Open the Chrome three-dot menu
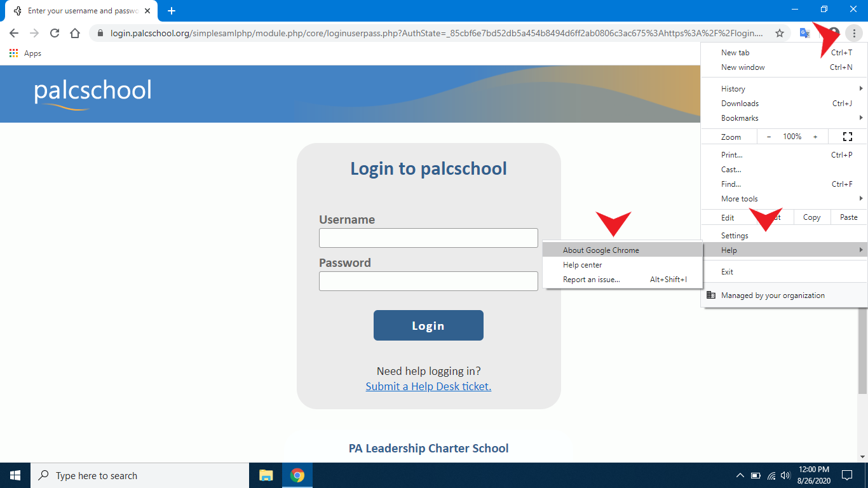 [x=855, y=33]
